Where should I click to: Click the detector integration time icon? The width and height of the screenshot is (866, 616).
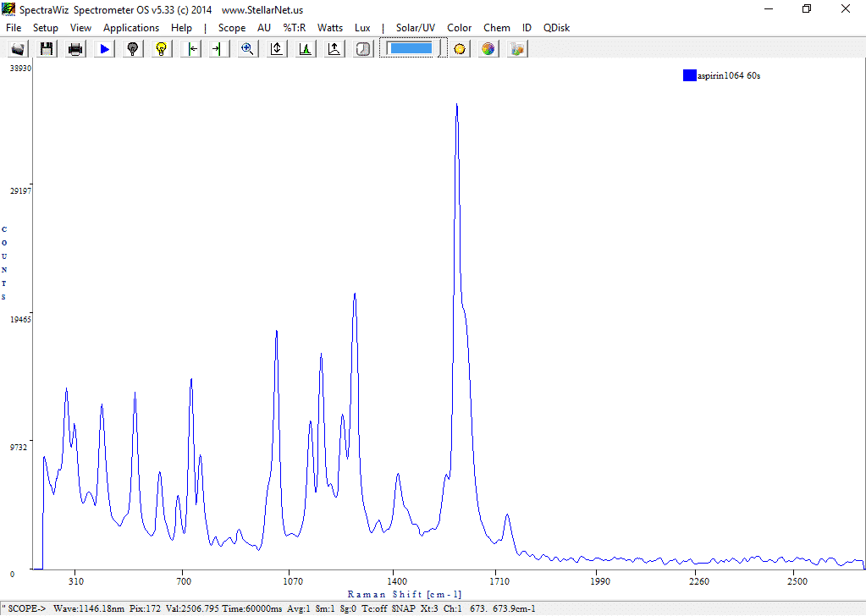coord(363,48)
